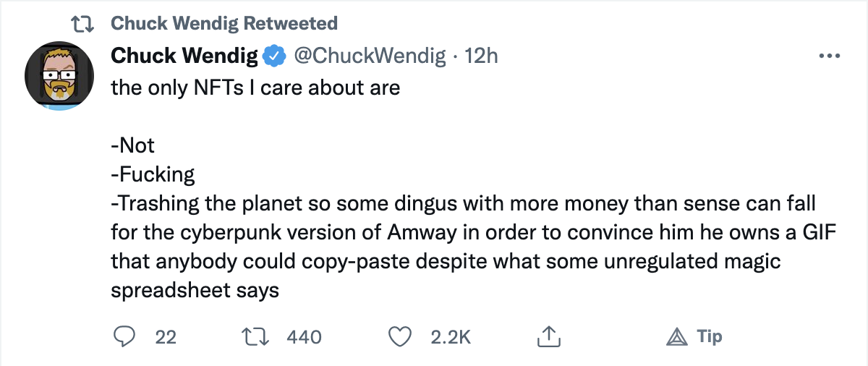Image resolution: width=868 pixels, height=366 pixels.
Task: Open the three-dot More options menu
Action: pos(827,56)
